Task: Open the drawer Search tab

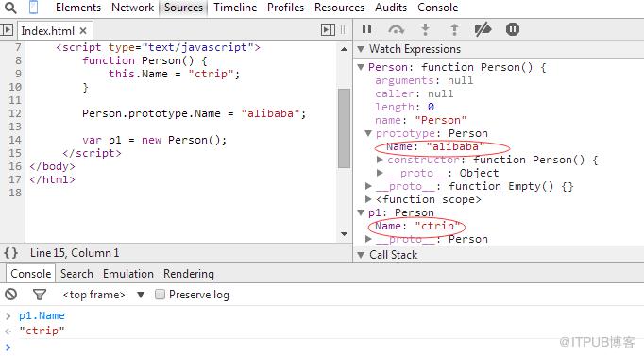Action: pyautogui.click(x=76, y=274)
